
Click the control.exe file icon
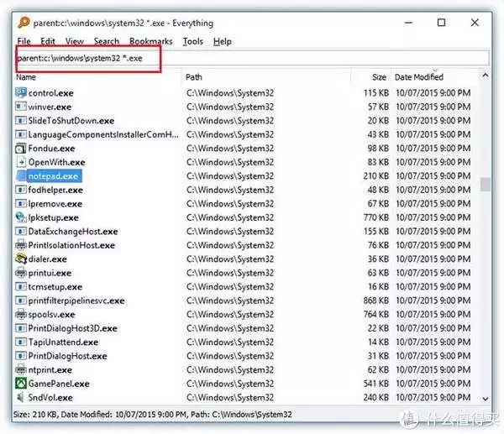[21, 93]
